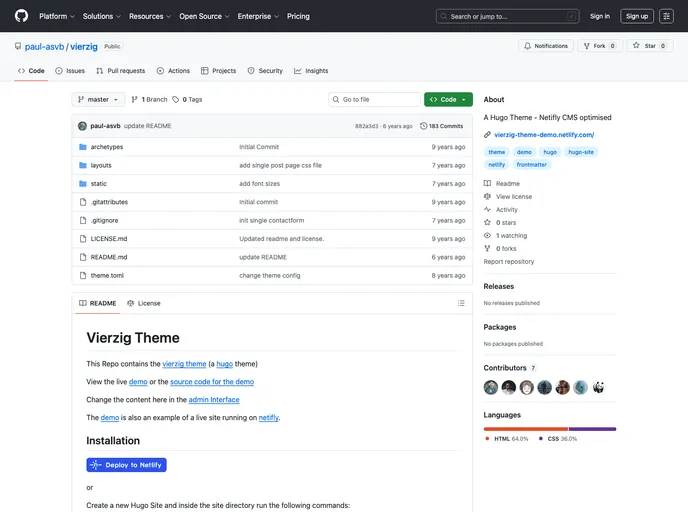The image size is (688, 512).
Task: Click the first contributor avatar
Action: (491, 387)
